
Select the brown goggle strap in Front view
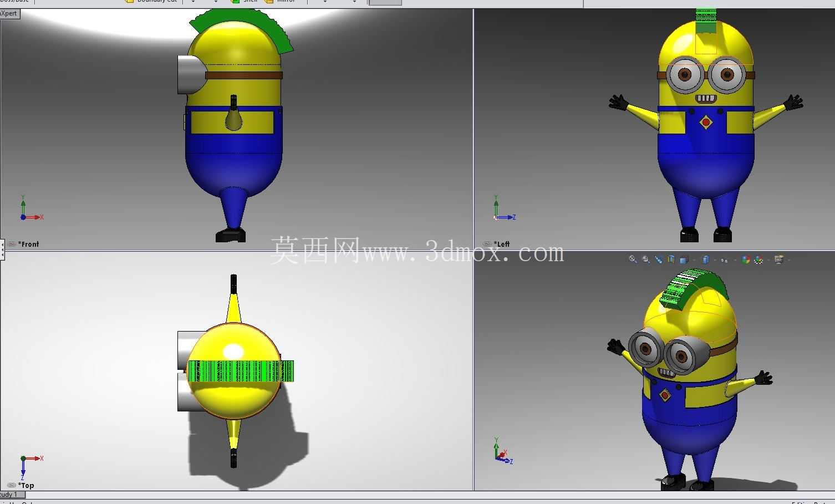pyautogui.click(x=243, y=75)
